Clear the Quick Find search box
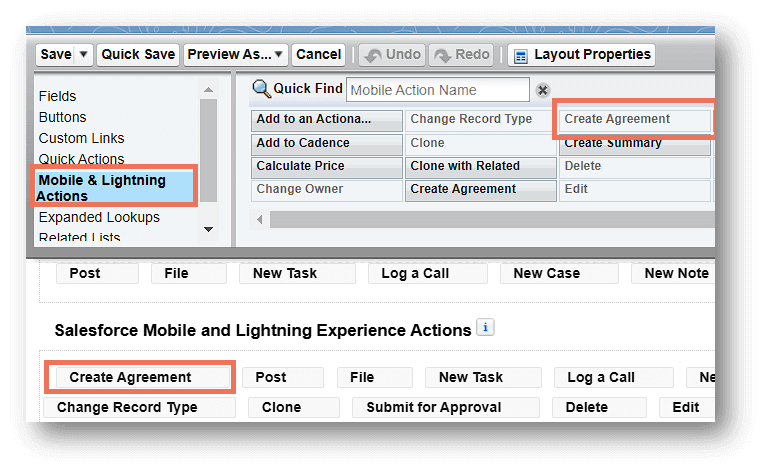Viewport: 767px width, 474px height. 542,90
